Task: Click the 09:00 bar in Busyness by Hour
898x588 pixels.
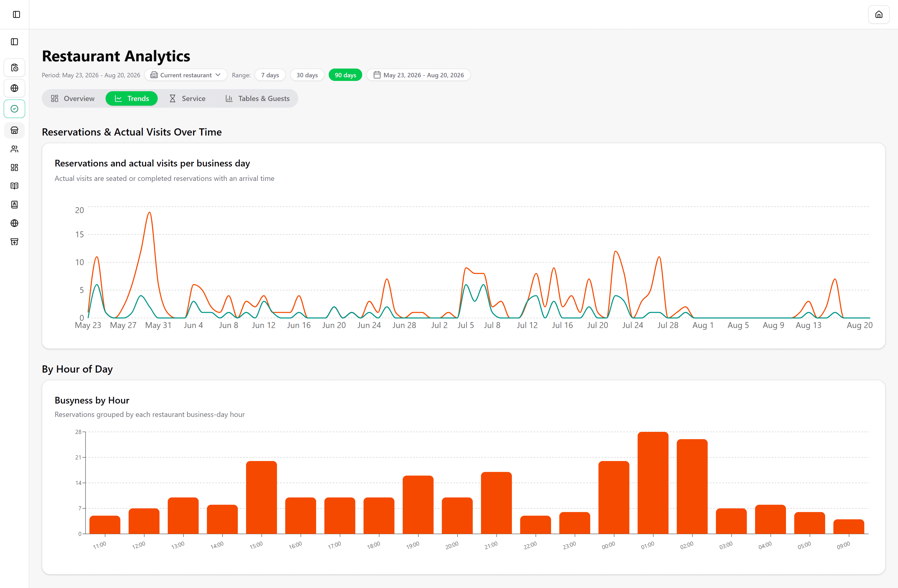Action: point(849,526)
